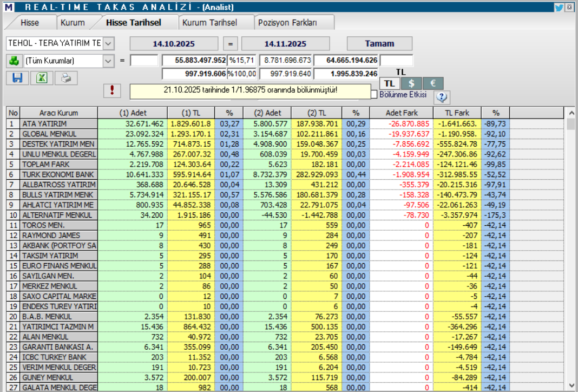Select TL currency button

coord(390,83)
